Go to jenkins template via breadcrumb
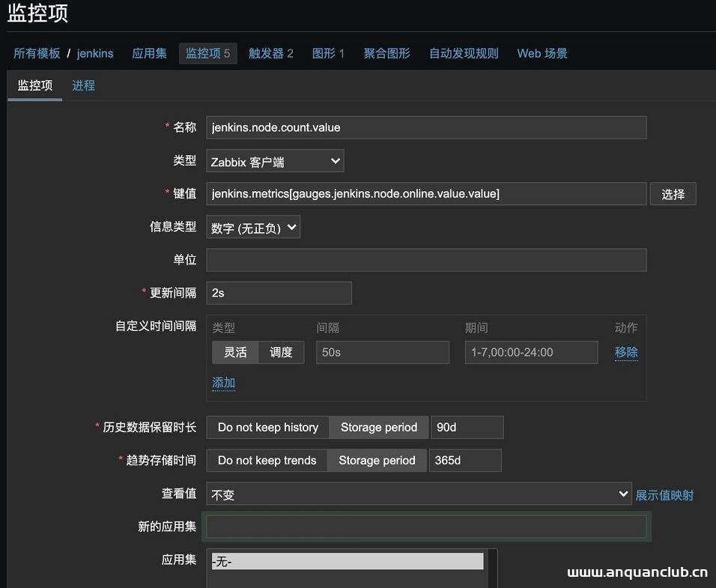 pyautogui.click(x=95, y=53)
